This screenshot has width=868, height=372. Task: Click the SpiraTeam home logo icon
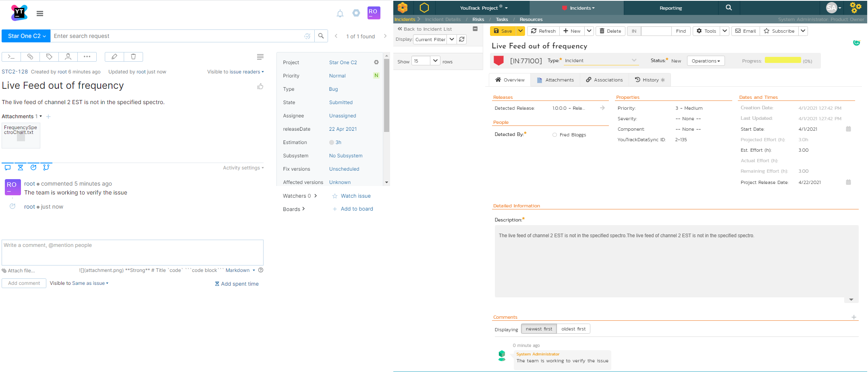pos(403,8)
